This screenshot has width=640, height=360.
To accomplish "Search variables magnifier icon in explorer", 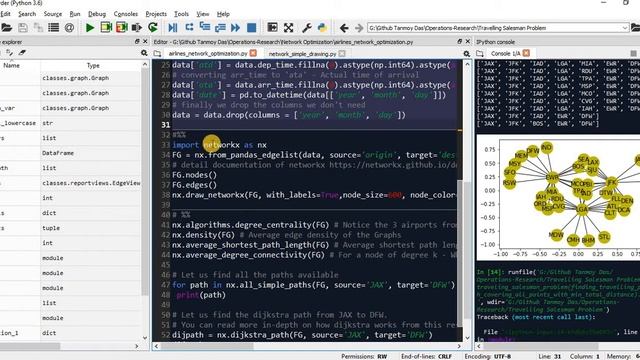I will (144, 53).
